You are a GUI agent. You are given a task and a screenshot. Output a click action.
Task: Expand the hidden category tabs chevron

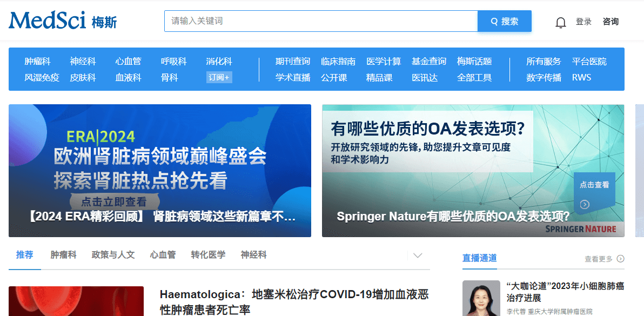pyautogui.click(x=417, y=256)
